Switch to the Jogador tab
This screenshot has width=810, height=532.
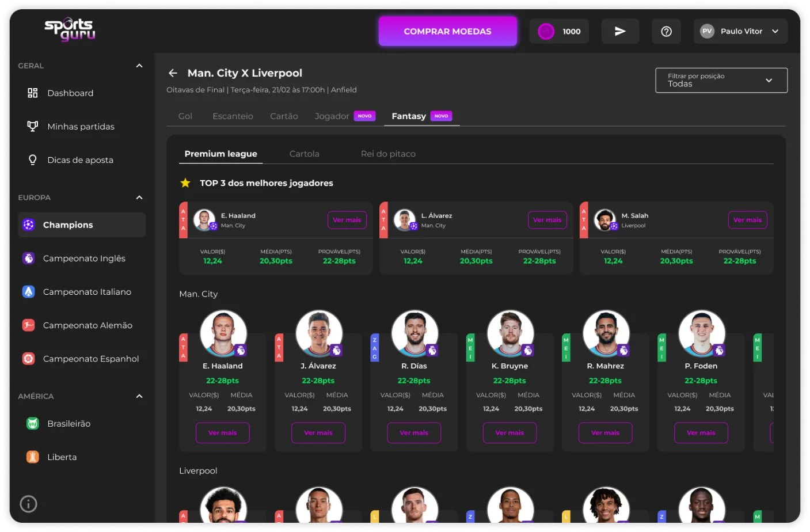pyautogui.click(x=345, y=116)
